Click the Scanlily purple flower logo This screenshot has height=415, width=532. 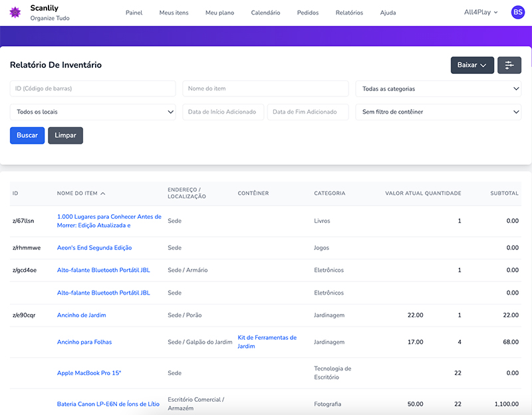pos(15,13)
